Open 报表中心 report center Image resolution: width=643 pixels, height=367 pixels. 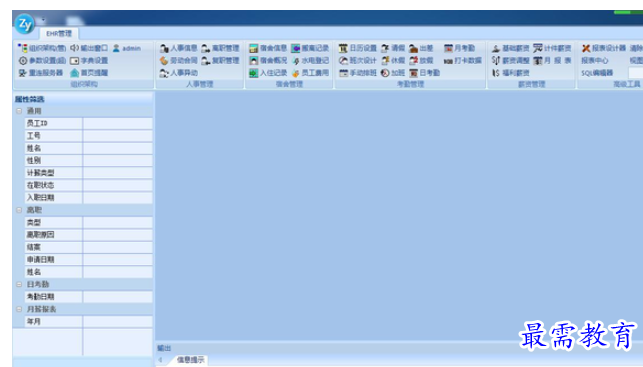[595, 61]
